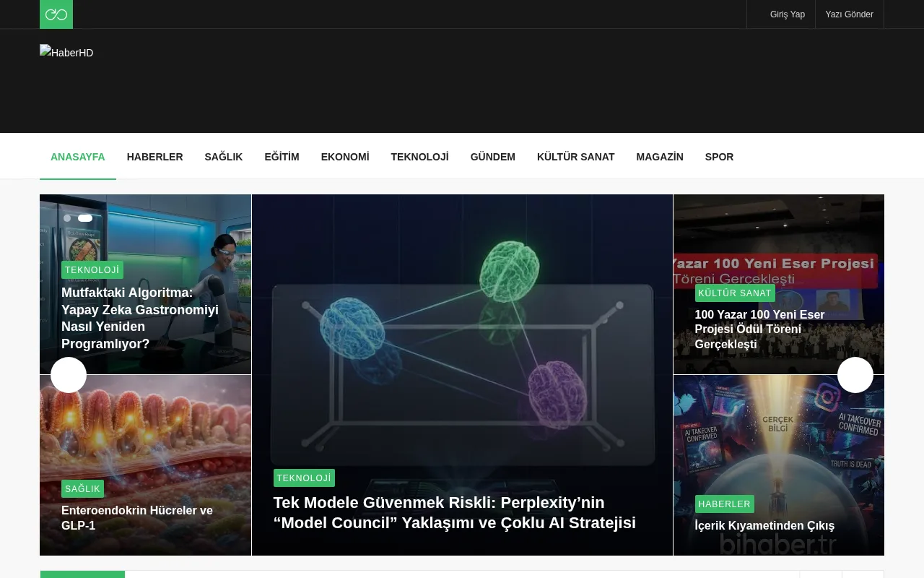Screen dimensions: 924x578
Task: Open the EKONOMİ section
Action: point(345,157)
